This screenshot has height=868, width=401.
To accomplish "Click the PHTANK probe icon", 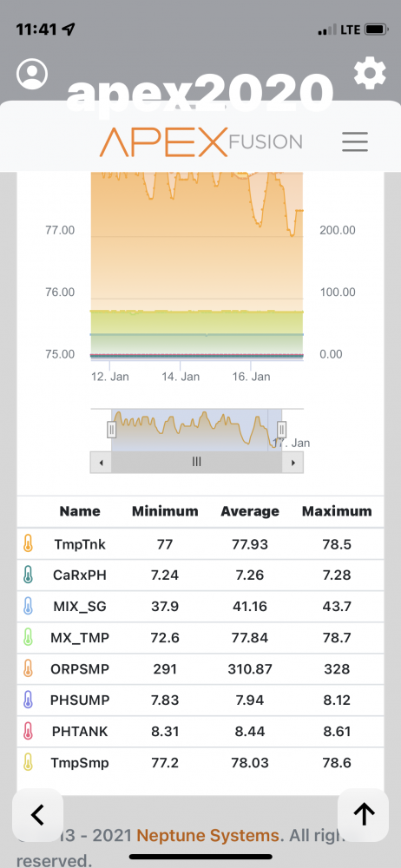I will (29, 731).
